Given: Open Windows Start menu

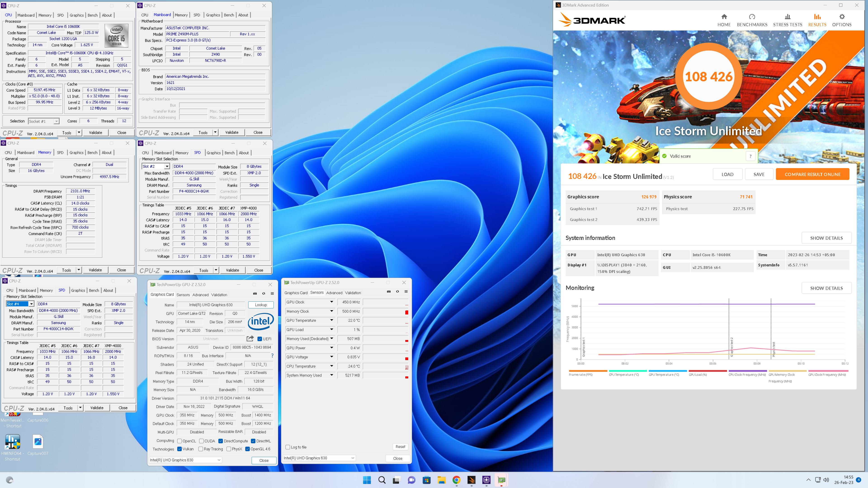Looking at the screenshot, I should (x=367, y=480).
